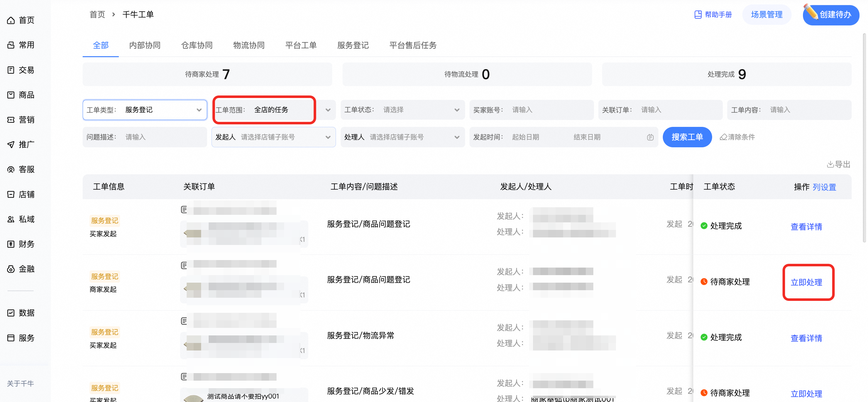868x402 pixels.
Task: Open the 营销 sidebar icon
Action: coord(11,120)
